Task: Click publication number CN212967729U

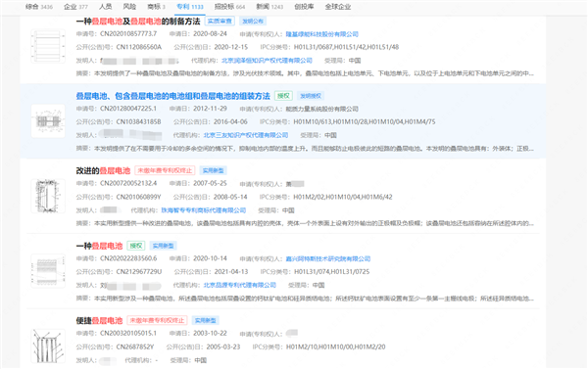Action: (x=139, y=272)
